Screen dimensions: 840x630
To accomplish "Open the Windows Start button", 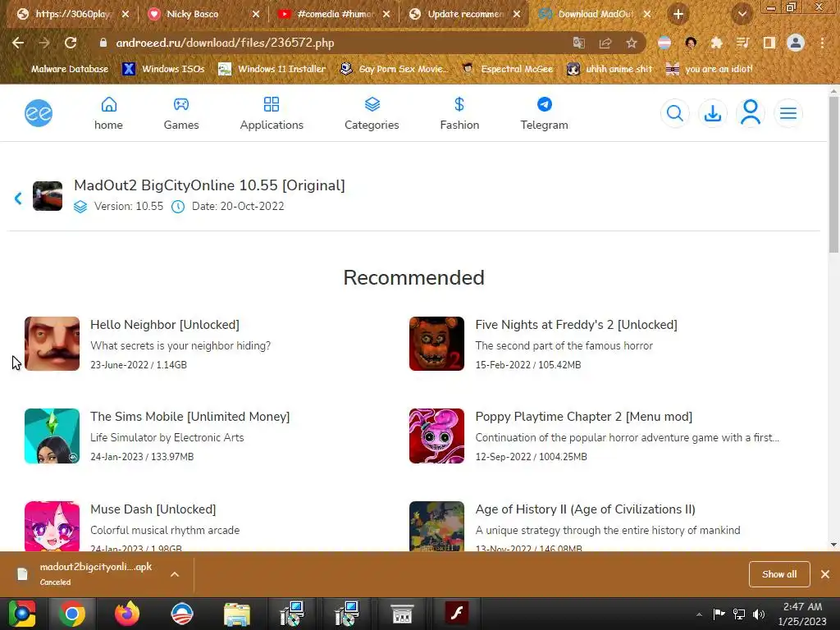I will [22, 614].
